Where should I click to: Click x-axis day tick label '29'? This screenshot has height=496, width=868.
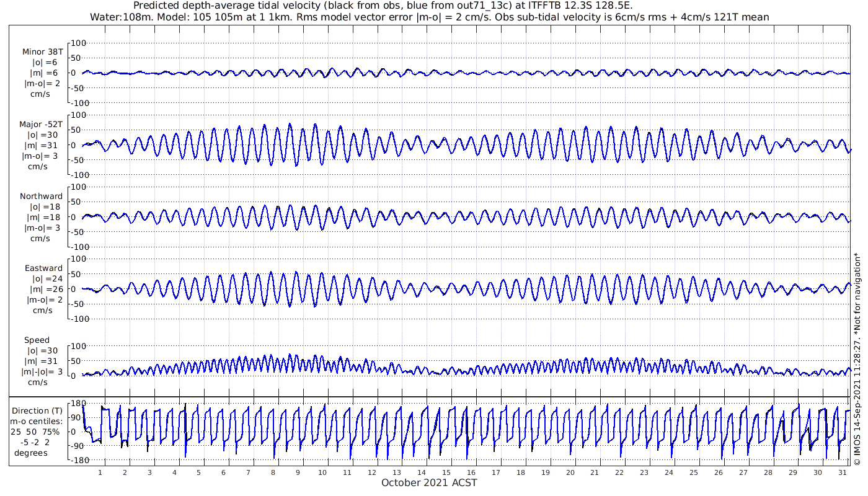pyautogui.click(x=792, y=472)
